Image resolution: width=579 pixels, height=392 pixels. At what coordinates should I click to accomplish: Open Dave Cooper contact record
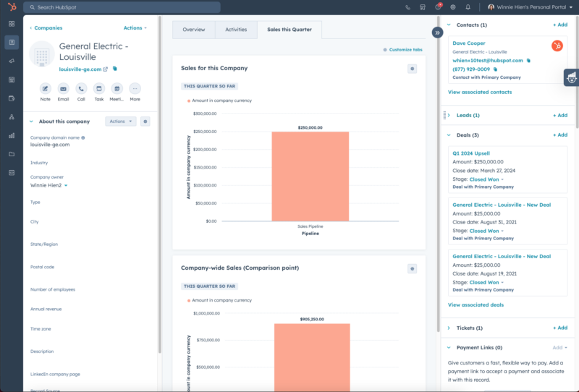click(468, 43)
